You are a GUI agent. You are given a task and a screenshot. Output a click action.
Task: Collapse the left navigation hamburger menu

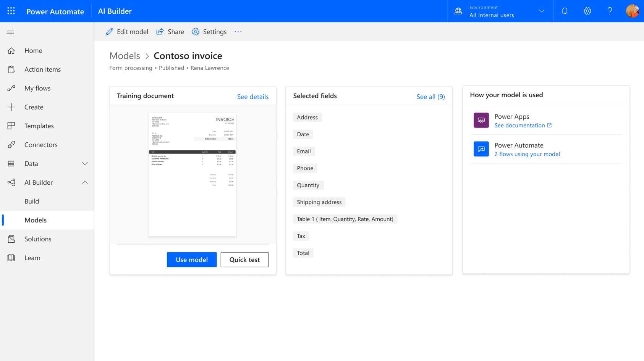(11, 32)
